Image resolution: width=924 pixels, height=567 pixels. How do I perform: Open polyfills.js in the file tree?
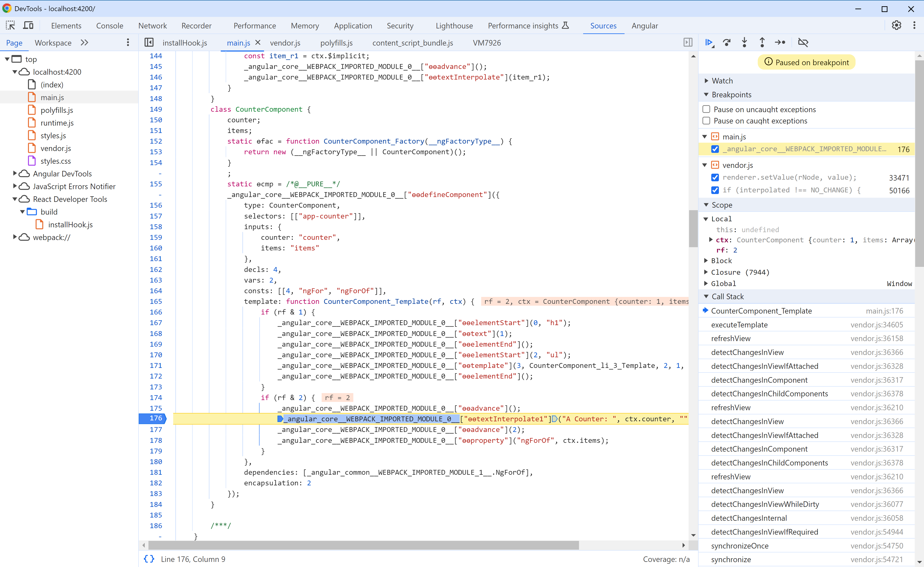pos(57,110)
